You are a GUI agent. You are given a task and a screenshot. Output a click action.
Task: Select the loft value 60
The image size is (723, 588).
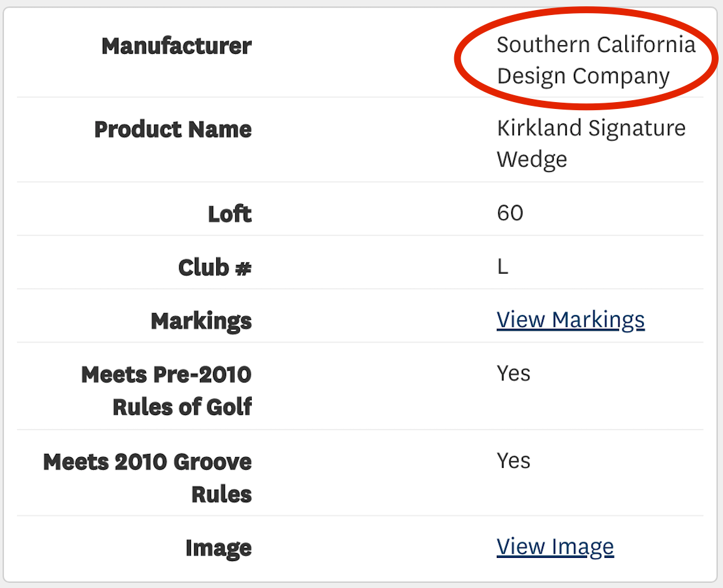tap(510, 213)
